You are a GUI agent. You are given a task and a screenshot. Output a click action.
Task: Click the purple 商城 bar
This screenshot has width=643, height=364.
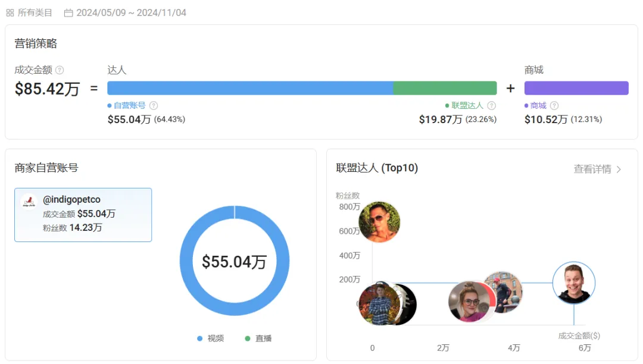pos(576,88)
